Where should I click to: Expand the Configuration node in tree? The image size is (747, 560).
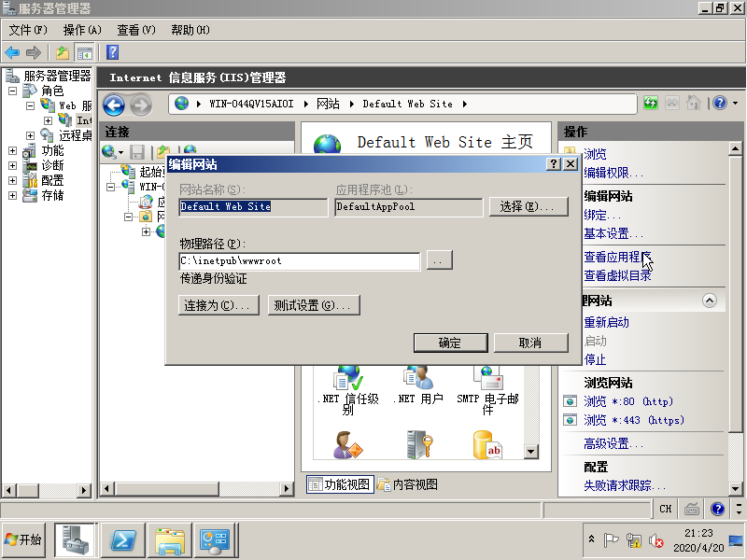click(13, 180)
